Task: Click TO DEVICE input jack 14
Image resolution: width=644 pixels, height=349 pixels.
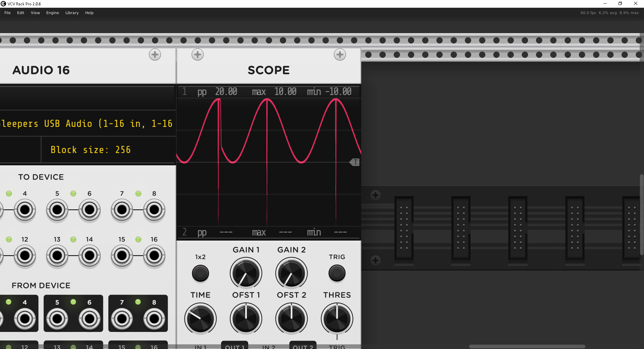Action: 90,256
